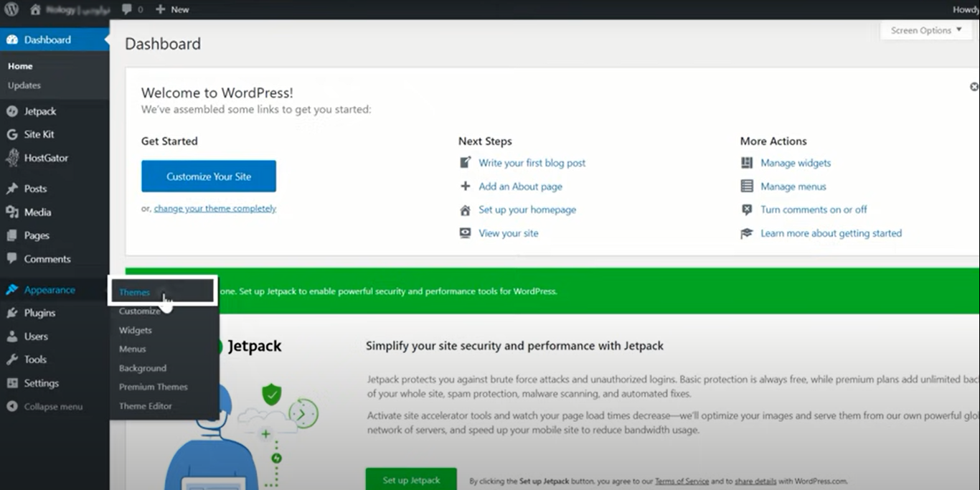Image resolution: width=980 pixels, height=490 pixels.
Task: Go to Updates under the Dashboard menu
Action: pyautogui.click(x=24, y=85)
